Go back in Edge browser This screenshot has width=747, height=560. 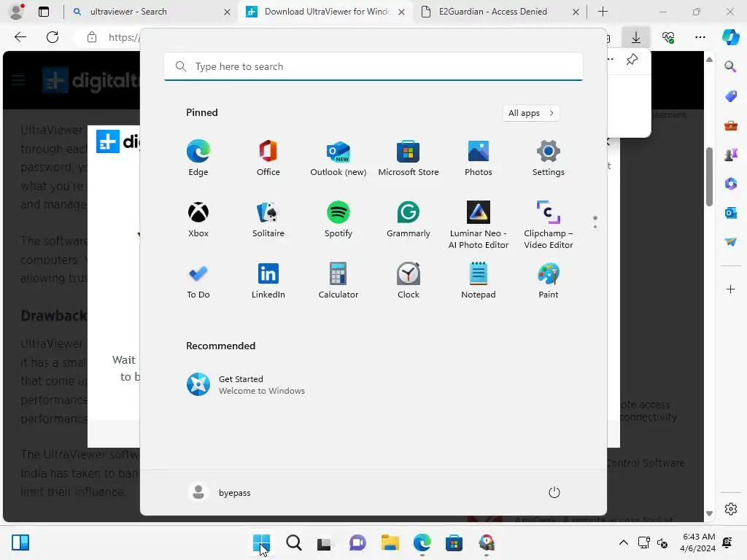click(20, 37)
